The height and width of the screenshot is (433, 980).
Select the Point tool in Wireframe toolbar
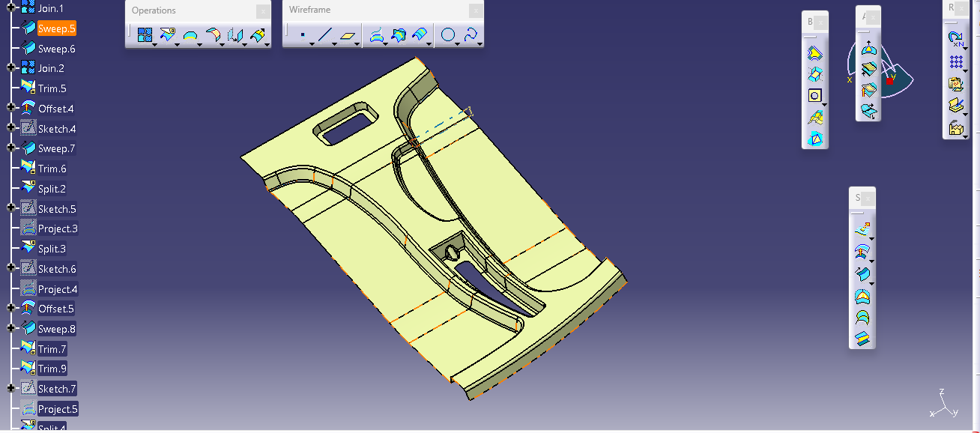click(x=302, y=34)
